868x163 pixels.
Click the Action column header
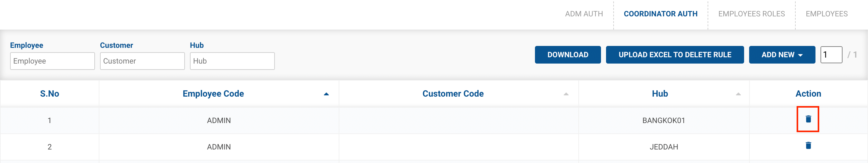click(x=808, y=94)
